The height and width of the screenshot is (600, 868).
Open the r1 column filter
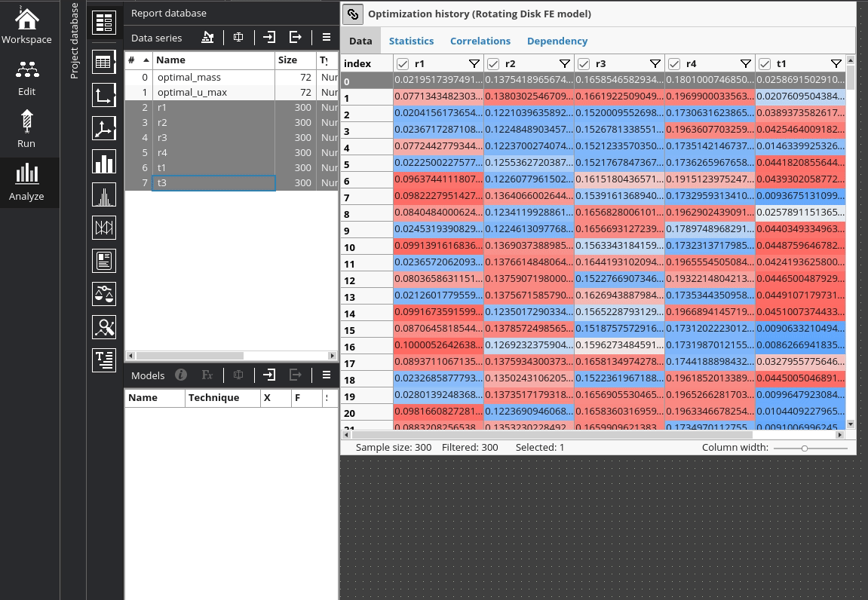pos(474,64)
